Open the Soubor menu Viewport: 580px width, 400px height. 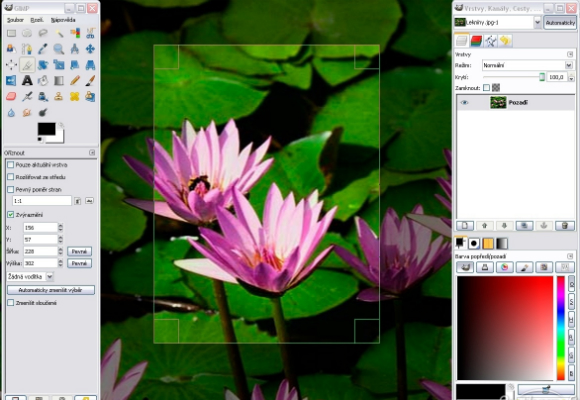(x=15, y=20)
